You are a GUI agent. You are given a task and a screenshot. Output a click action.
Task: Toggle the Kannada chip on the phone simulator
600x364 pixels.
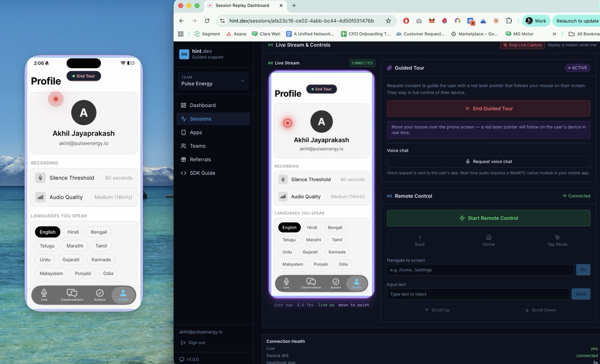click(x=101, y=259)
